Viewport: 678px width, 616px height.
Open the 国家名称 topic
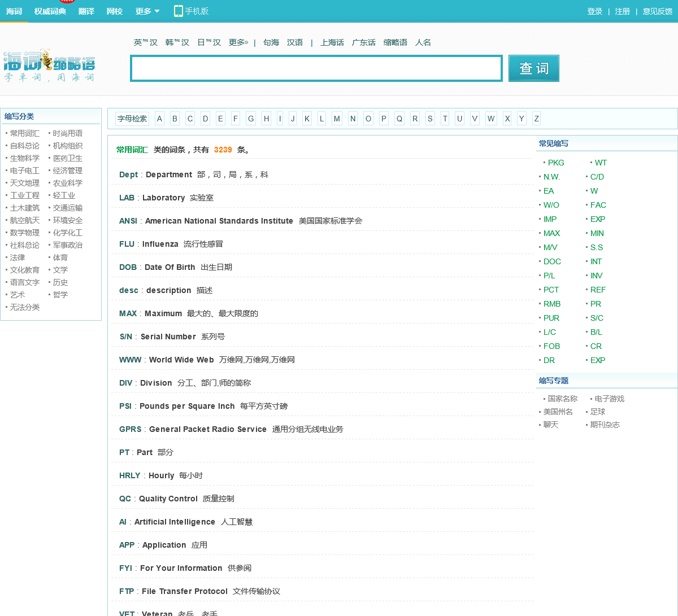563,399
